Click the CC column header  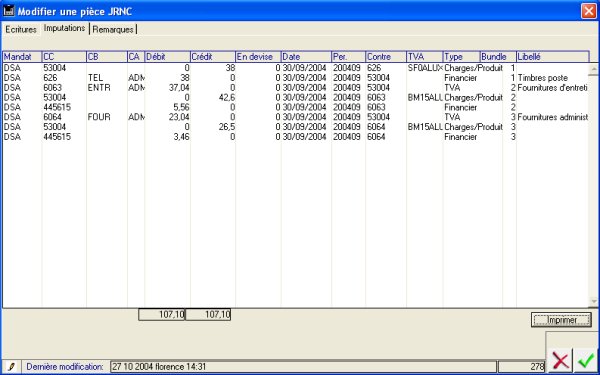tap(64, 57)
